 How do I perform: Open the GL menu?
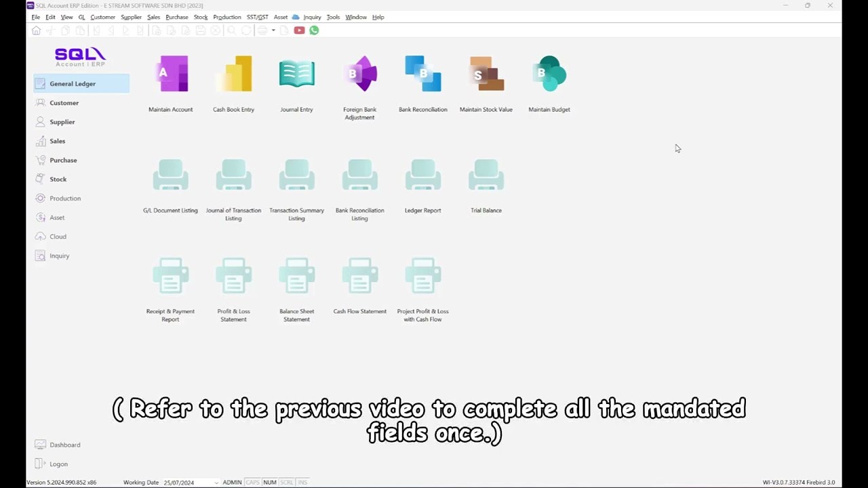coord(81,17)
